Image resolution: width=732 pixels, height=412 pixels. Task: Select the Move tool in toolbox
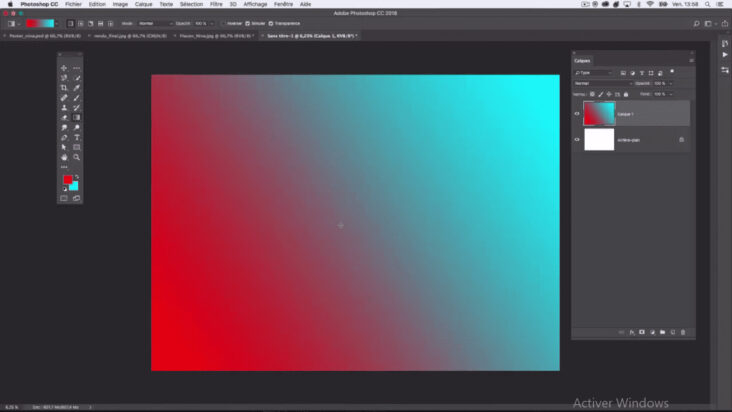[64, 68]
